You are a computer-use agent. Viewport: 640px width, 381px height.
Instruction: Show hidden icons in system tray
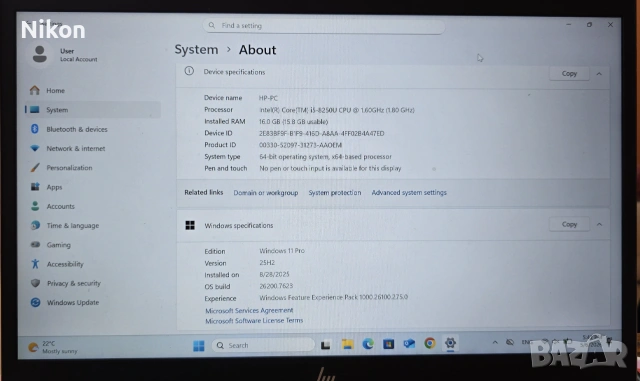(x=495, y=343)
